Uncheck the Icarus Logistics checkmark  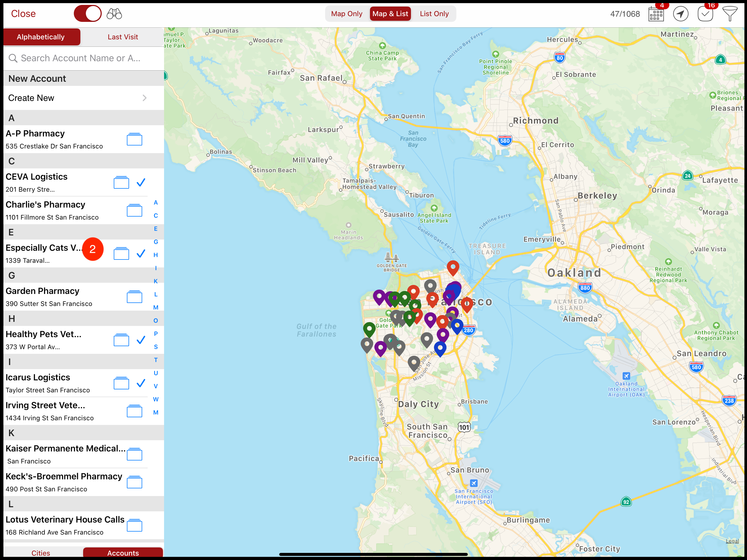click(x=141, y=383)
